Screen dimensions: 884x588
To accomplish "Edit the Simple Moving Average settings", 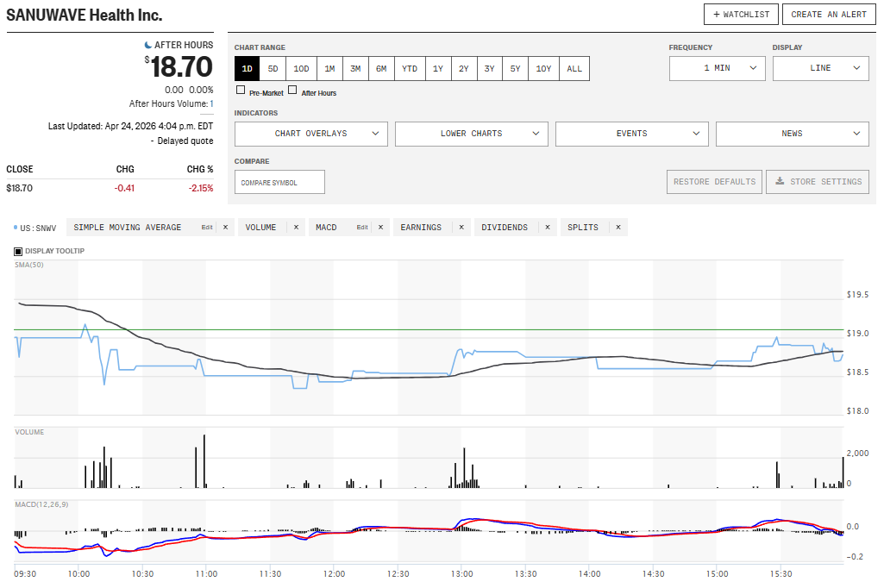I will (x=207, y=228).
